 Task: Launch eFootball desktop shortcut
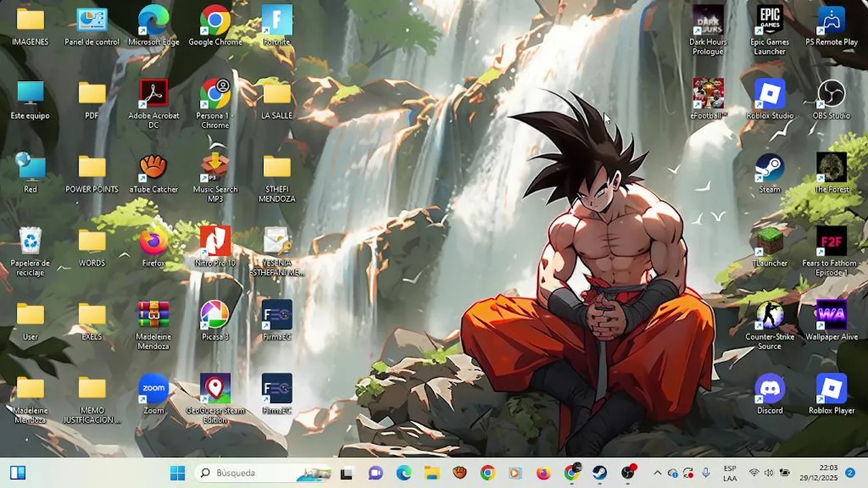tap(708, 100)
